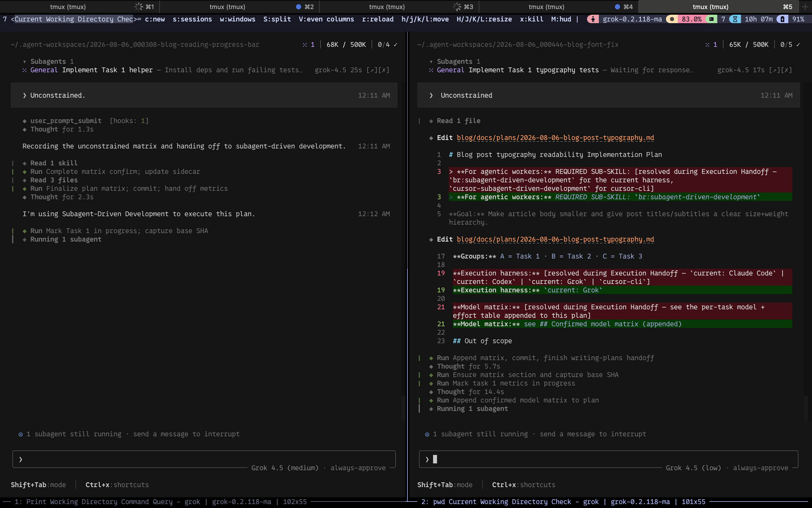
Task: Click the spinner icon on tab ⌘3
Action: [457, 7]
